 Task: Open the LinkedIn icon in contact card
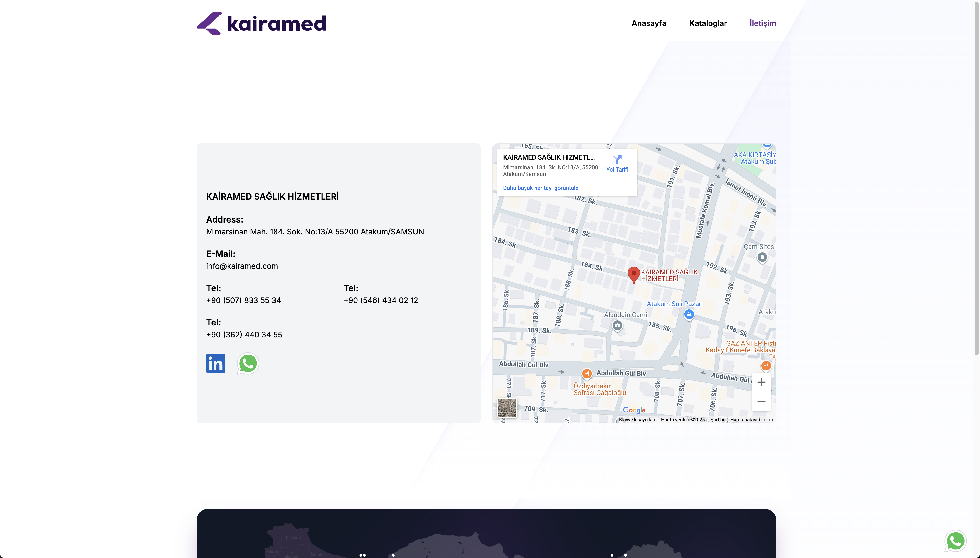coord(215,363)
